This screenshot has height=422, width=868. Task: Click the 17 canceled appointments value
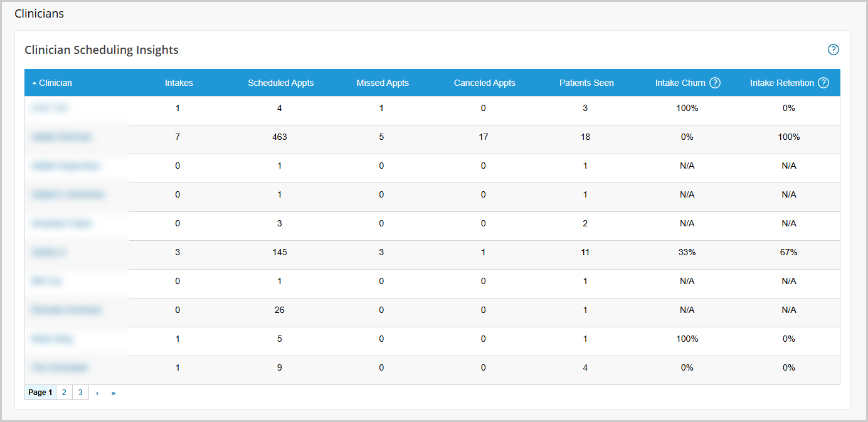(484, 137)
